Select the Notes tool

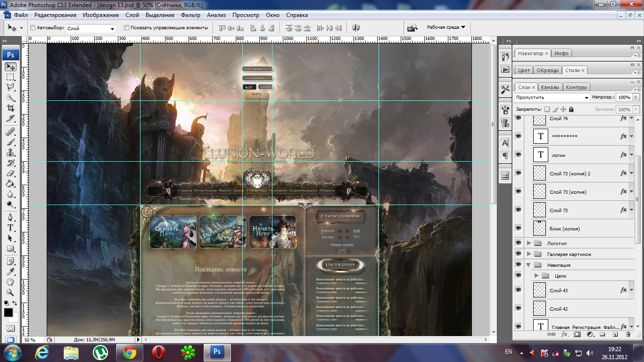click(x=10, y=261)
